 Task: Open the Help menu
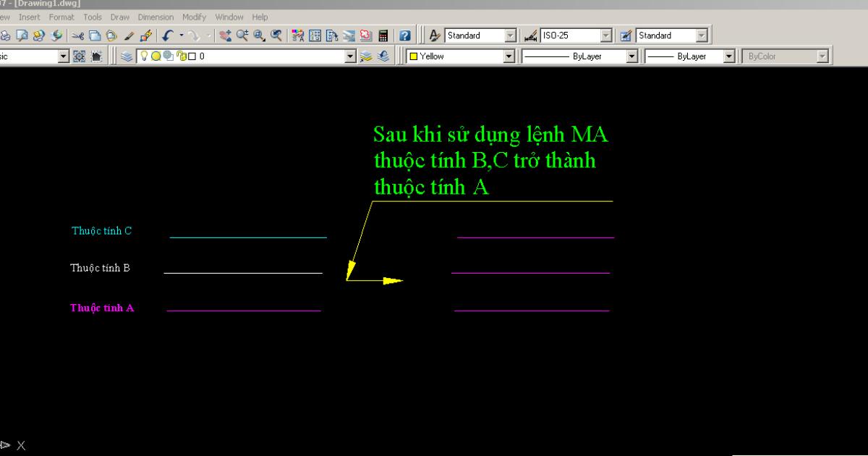(x=260, y=17)
